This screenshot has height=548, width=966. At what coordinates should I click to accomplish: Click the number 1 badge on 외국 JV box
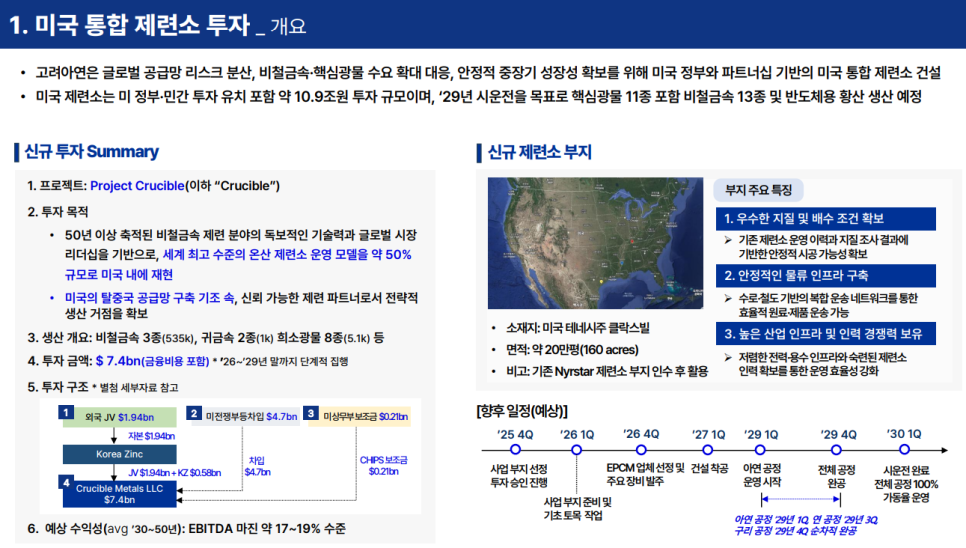pos(67,413)
